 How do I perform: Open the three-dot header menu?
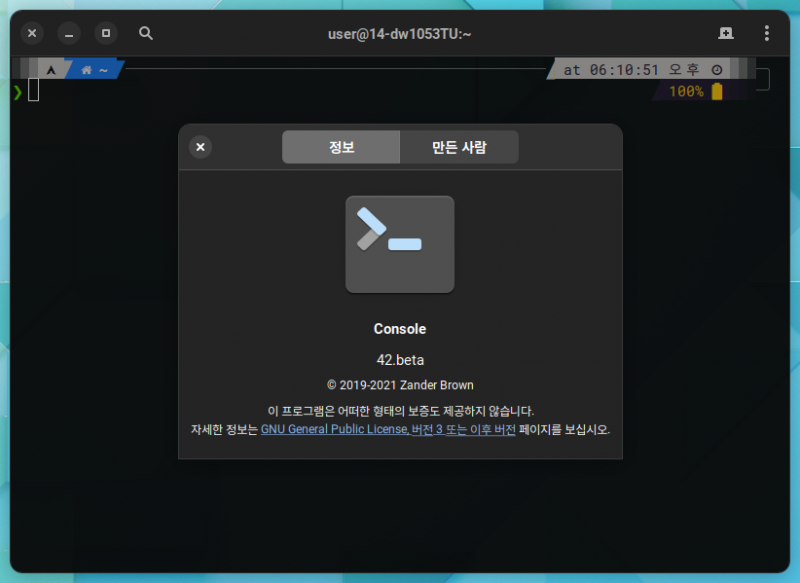(766, 33)
